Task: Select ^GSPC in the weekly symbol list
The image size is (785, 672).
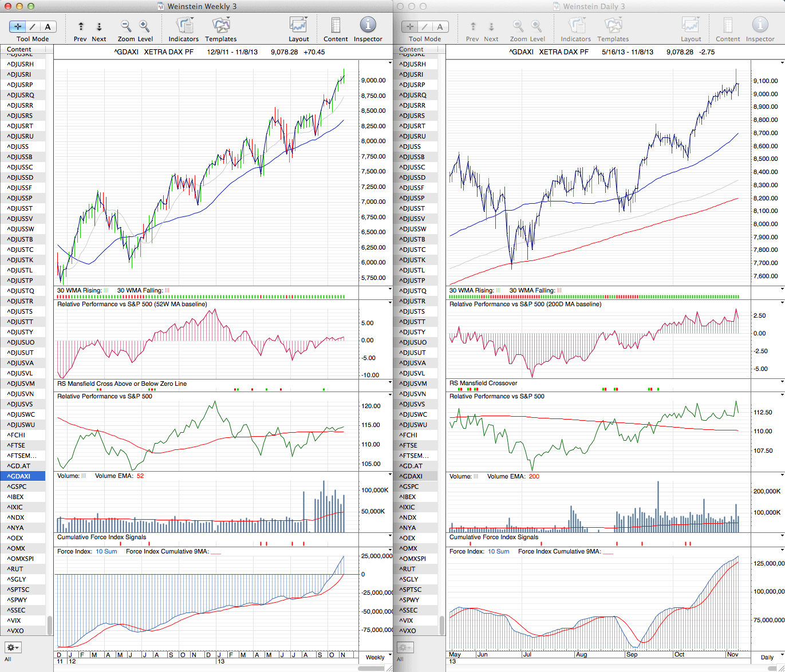Action: (x=17, y=487)
